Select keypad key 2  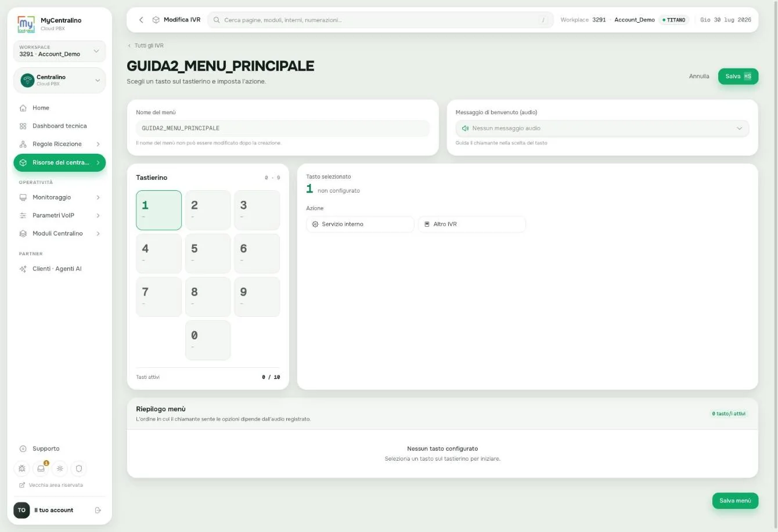[x=208, y=210]
